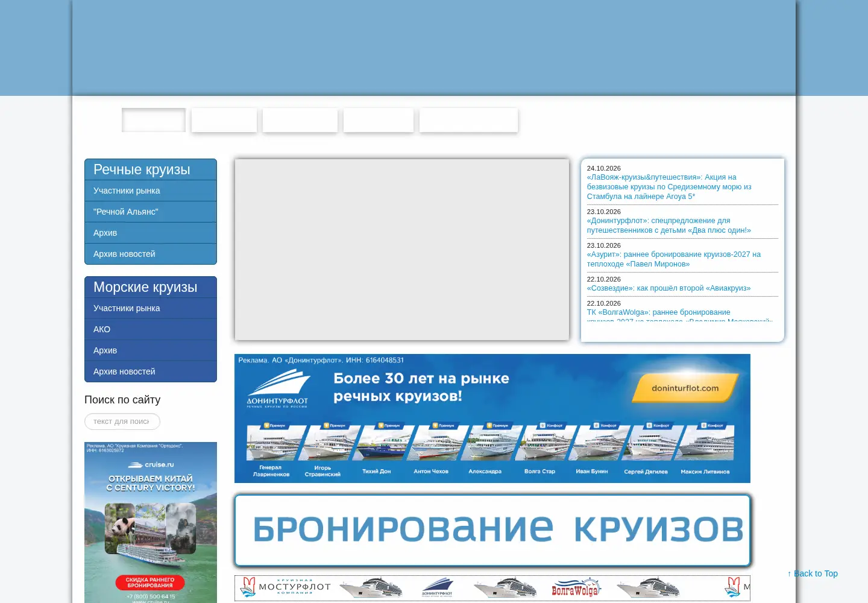Open the cruise.ru Century Victory ad
Screen dimensions: 868x603
(151, 522)
